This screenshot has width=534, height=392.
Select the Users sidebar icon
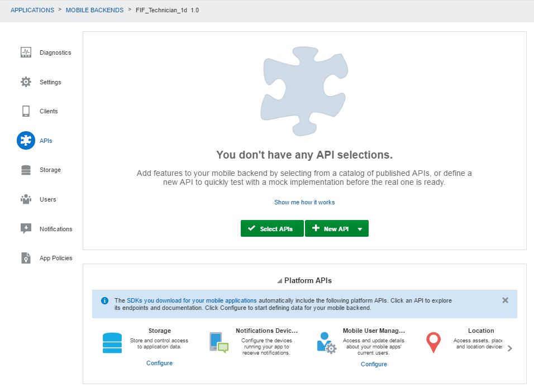(26, 199)
